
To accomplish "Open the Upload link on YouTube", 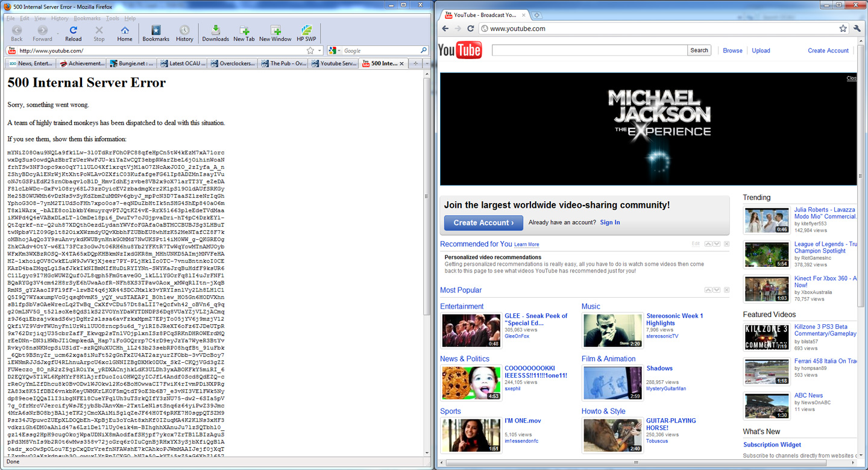I will (761, 51).
